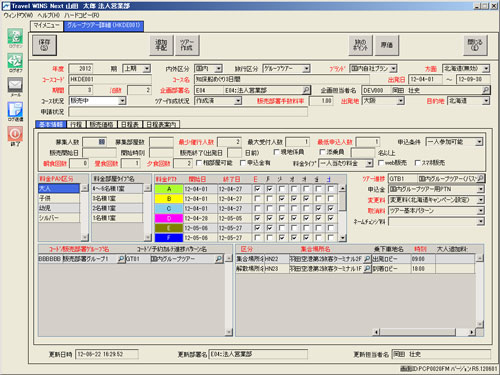
Task: Toggle the 現地係員 checkbox
Action: tap(276, 152)
